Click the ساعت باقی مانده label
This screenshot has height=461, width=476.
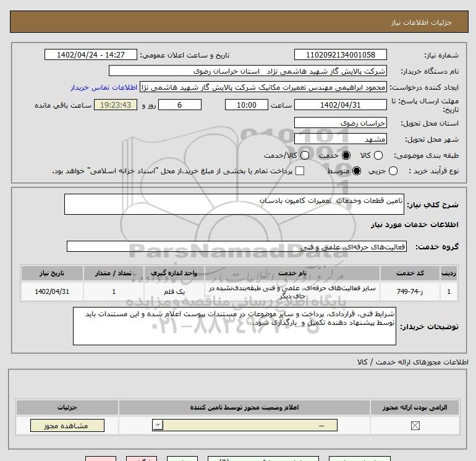(x=63, y=105)
